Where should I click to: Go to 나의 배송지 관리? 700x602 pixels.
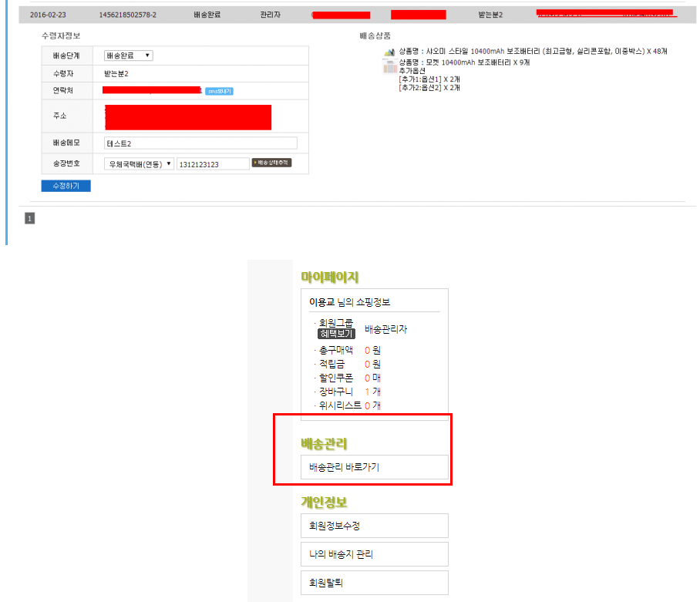coord(374,554)
